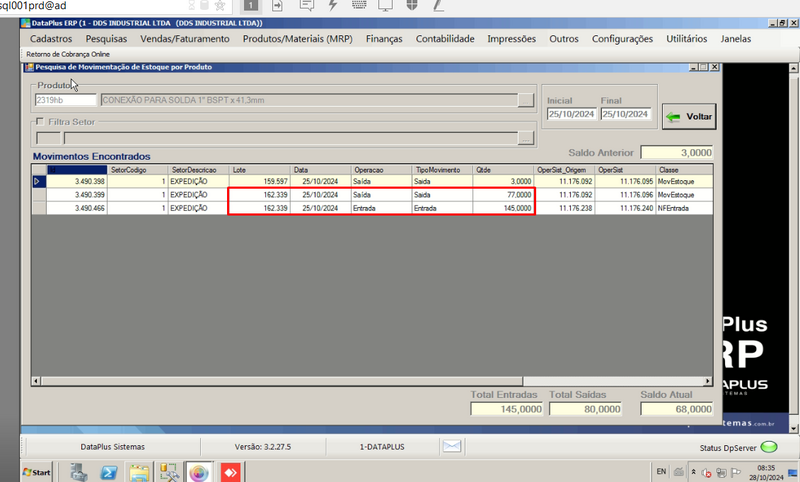Open the Contabilidade menu
800x482 pixels.
point(445,39)
